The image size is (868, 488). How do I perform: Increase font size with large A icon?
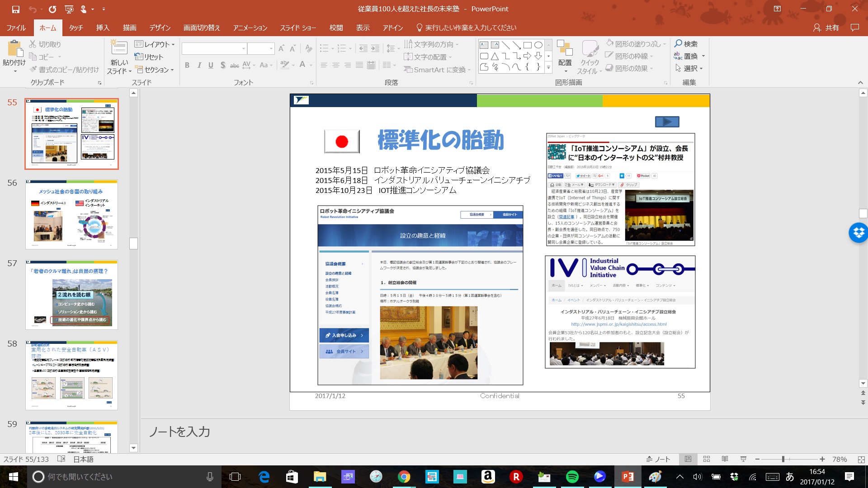coord(281,48)
